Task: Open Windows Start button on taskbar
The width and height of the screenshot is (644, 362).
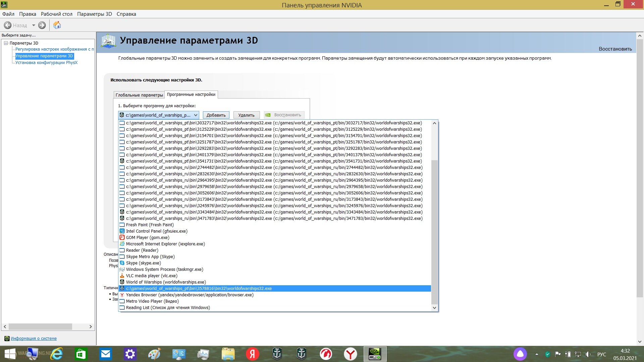Action: (10, 354)
